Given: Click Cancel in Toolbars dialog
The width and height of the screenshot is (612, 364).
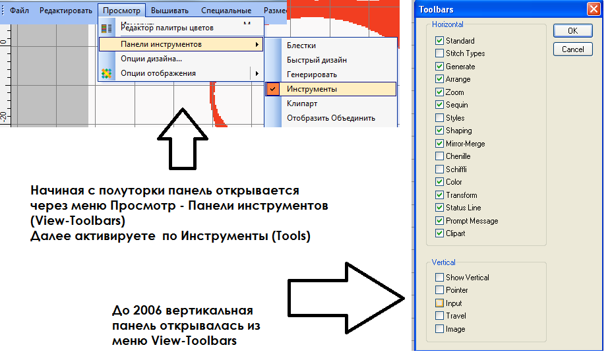Looking at the screenshot, I should 572,49.
